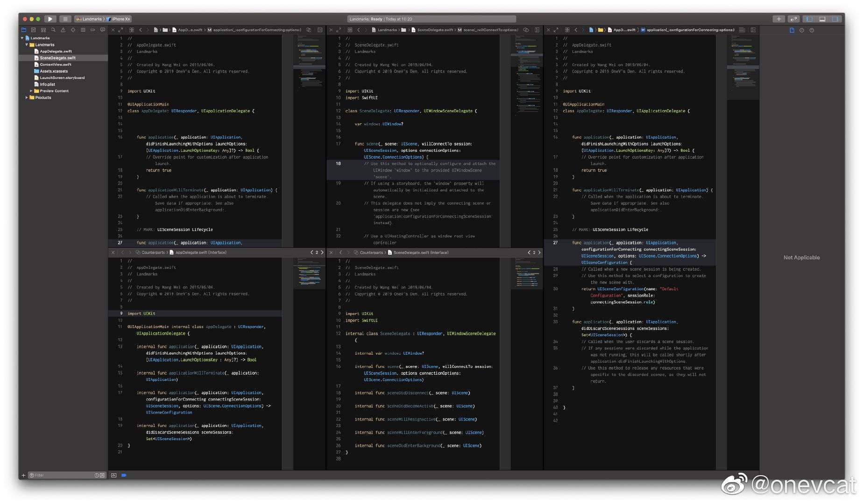Show the Project navigator folder icon

(x=23, y=30)
